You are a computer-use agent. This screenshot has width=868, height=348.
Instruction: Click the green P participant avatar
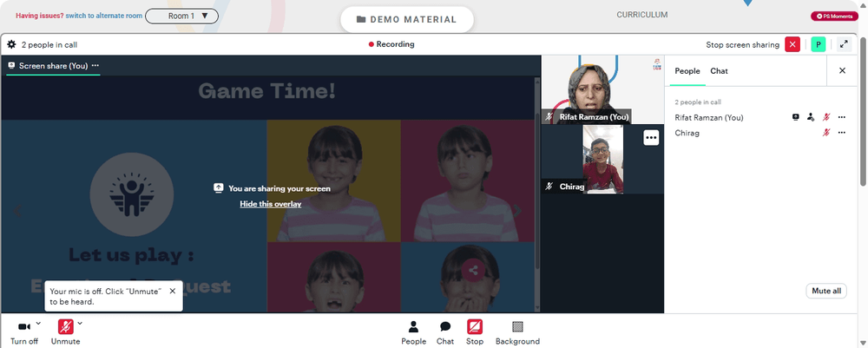pyautogui.click(x=819, y=45)
